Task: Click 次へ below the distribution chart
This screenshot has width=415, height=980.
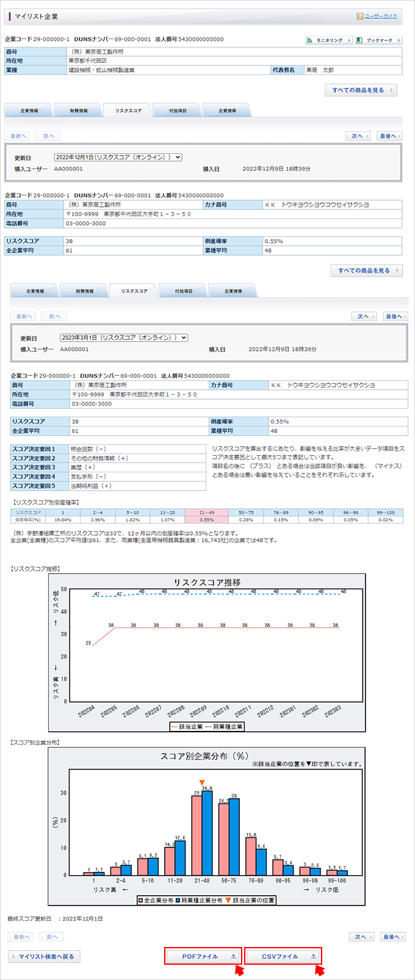Action: point(362,937)
